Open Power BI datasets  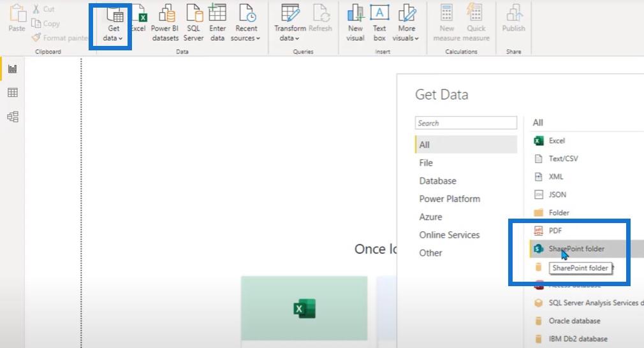coord(165,23)
